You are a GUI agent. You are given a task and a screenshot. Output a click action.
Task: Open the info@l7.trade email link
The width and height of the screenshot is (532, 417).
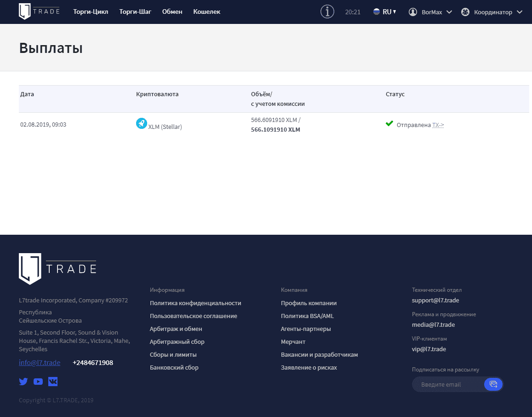[x=40, y=362]
